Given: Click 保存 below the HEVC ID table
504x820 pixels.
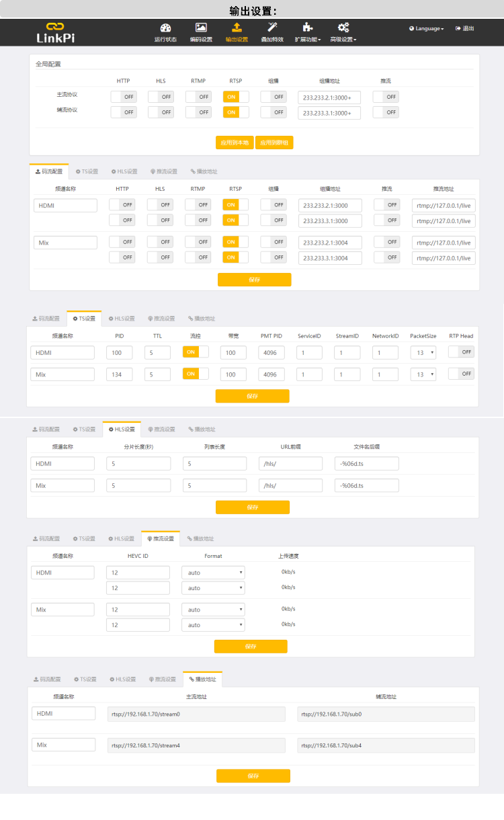Looking at the screenshot, I should point(251,647).
